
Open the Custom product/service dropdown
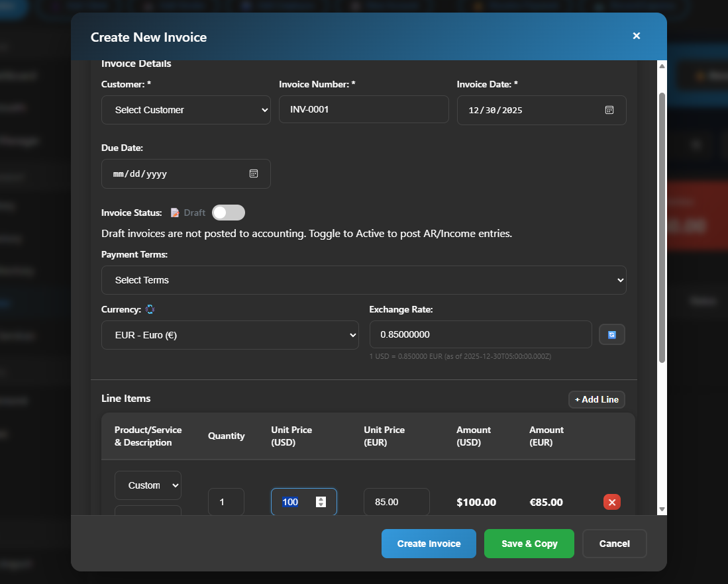[x=148, y=485]
